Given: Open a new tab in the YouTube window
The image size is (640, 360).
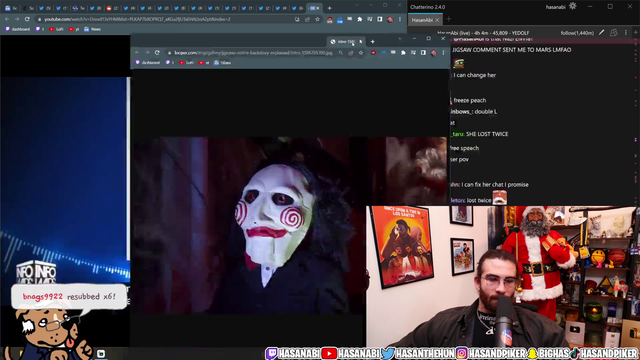Looking at the screenshot, I should [x=329, y=8].
